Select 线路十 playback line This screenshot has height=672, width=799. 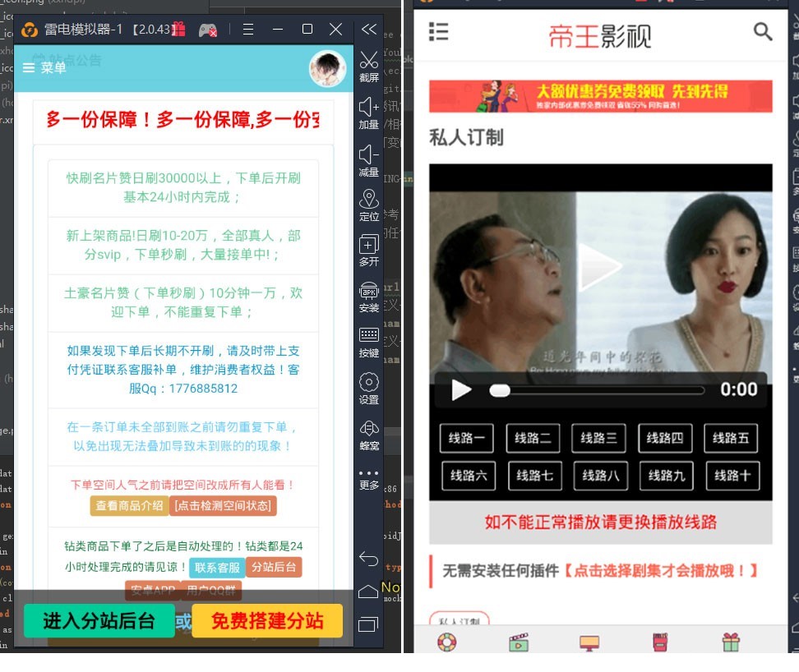[x=732, y=476]
